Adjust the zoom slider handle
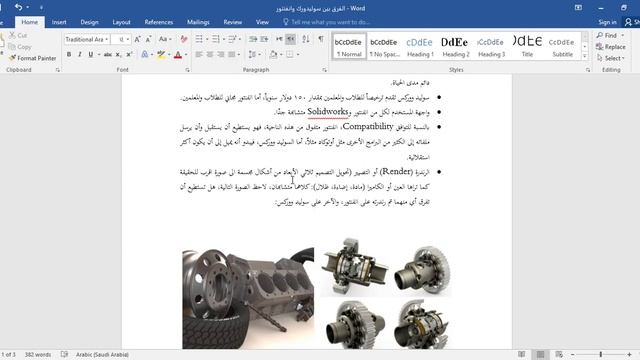Image resolution: width=640 pixels, height=360 pixels. pyautogui.click(x=601, y=354)
